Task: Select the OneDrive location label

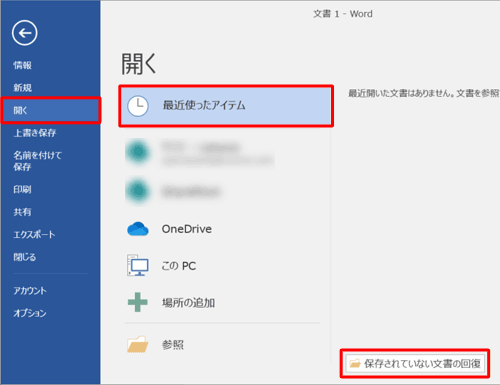Action: tap(187, 229)
